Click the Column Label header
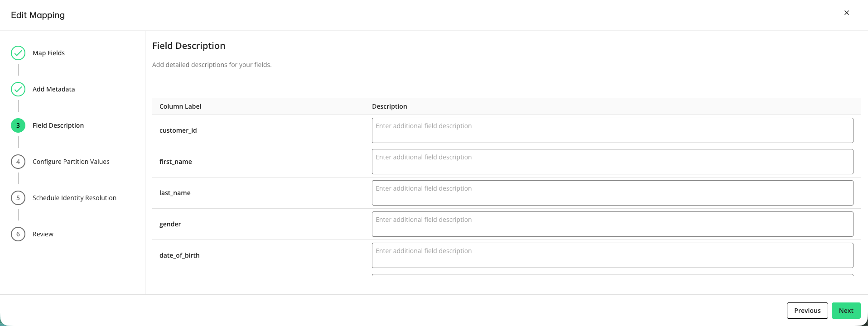Screen dimensions: 868x326 pyautogui.click(x=180, y=106)
